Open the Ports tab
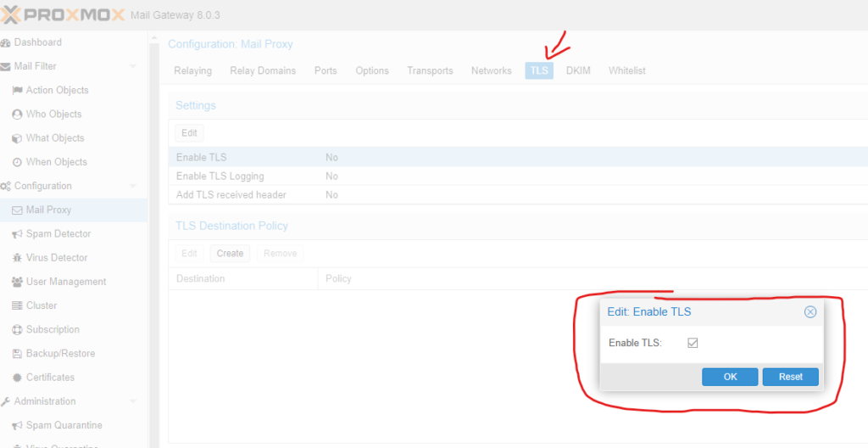Screen dimensions: 868x448 point(325,71)
